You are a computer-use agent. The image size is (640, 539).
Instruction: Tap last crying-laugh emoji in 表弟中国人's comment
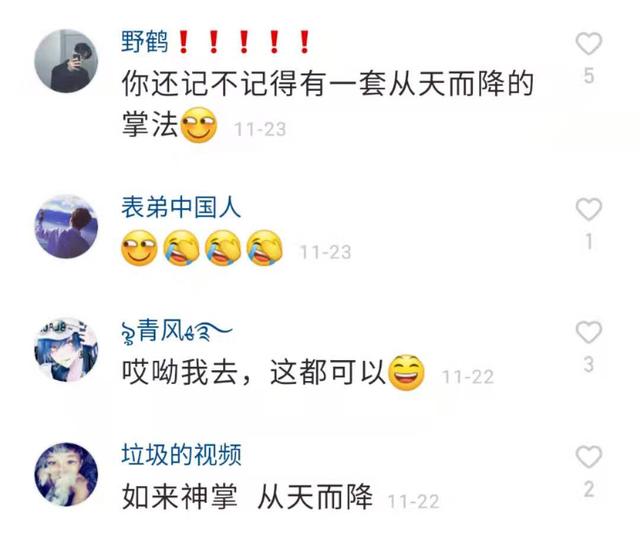click(265, 248)
